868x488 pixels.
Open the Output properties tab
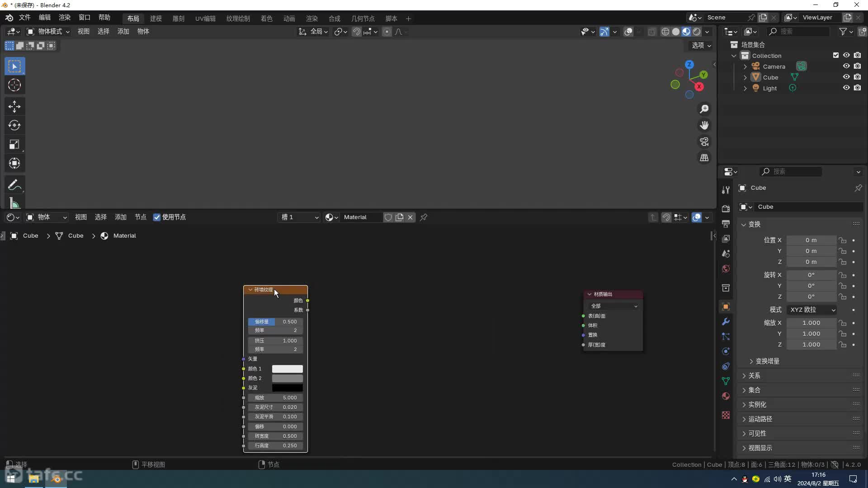point(726,224)
